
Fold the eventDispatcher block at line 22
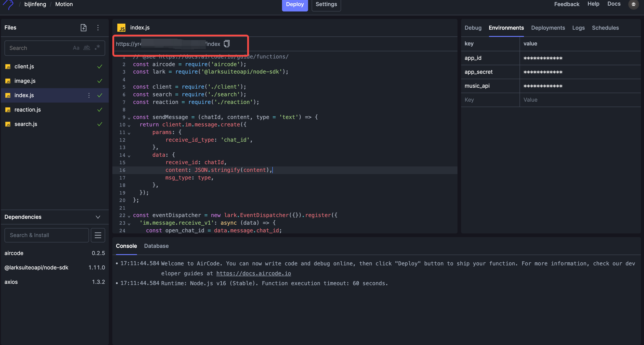point(129,216)
